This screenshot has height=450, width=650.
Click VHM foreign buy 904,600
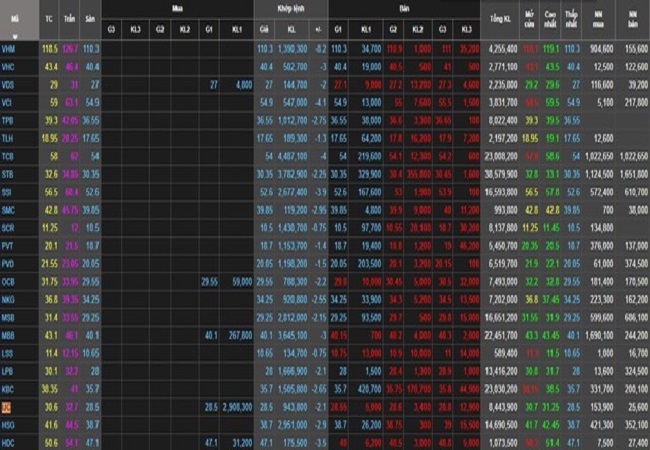[x=601, y=49]
